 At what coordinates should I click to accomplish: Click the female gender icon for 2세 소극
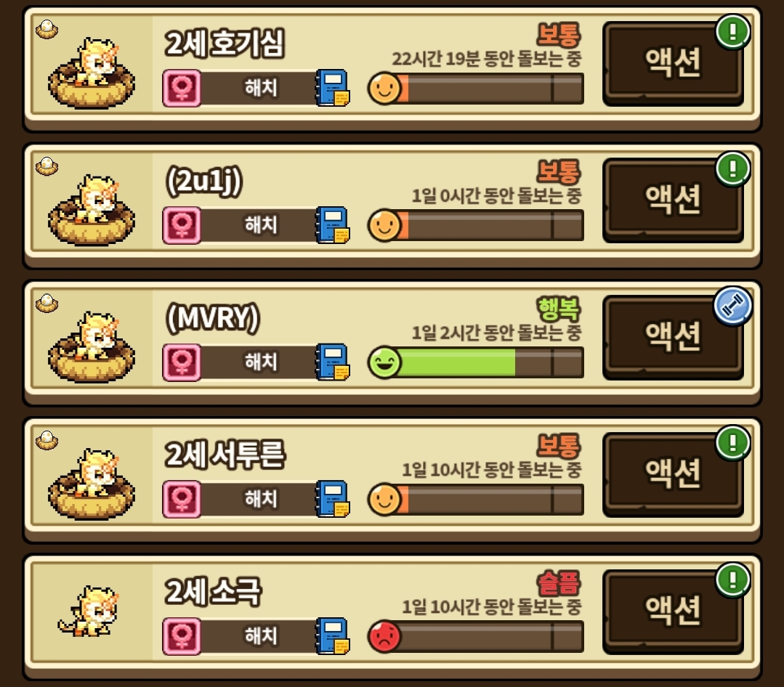click(182, 636)
